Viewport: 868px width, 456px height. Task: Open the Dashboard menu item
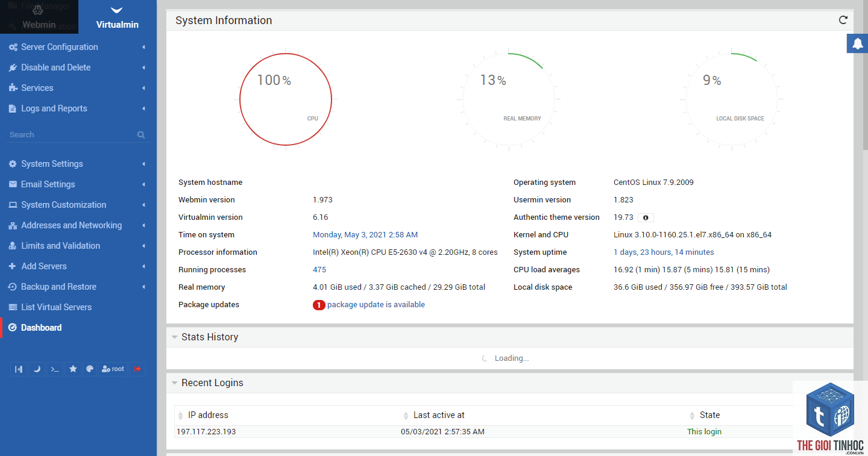[x=78, y=328]
